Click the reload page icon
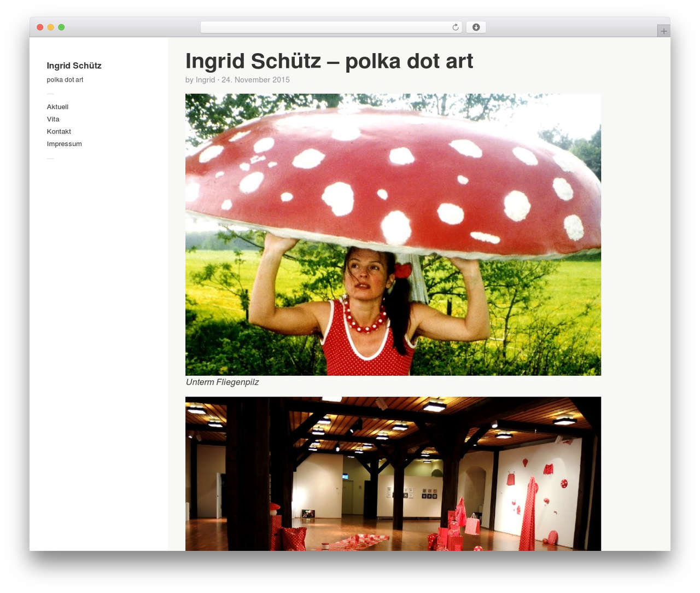700x593 pixels. click(455, 27)
